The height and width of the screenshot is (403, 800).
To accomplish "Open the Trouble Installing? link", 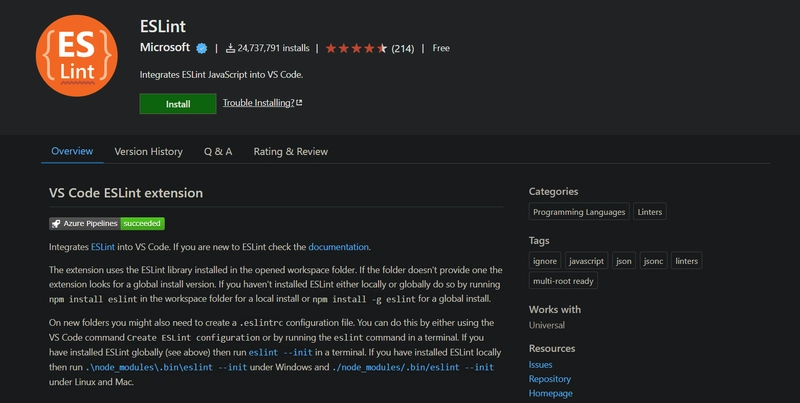I will [262, 103].
